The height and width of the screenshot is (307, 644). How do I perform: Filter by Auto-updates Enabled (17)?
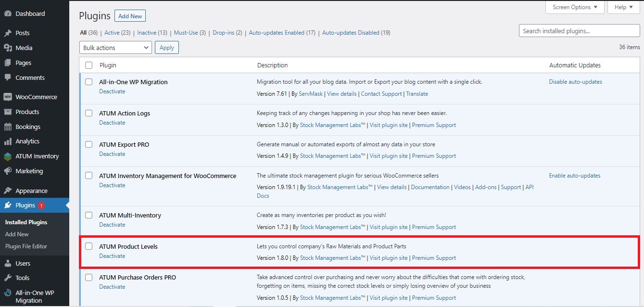pos(282,33)
